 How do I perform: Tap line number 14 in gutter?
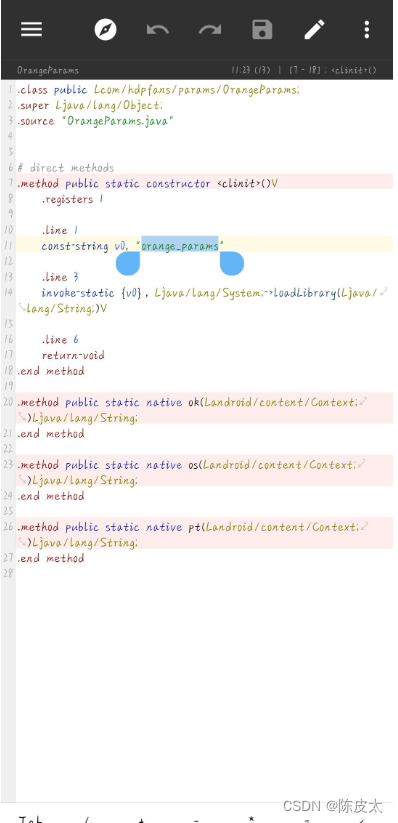8,293
